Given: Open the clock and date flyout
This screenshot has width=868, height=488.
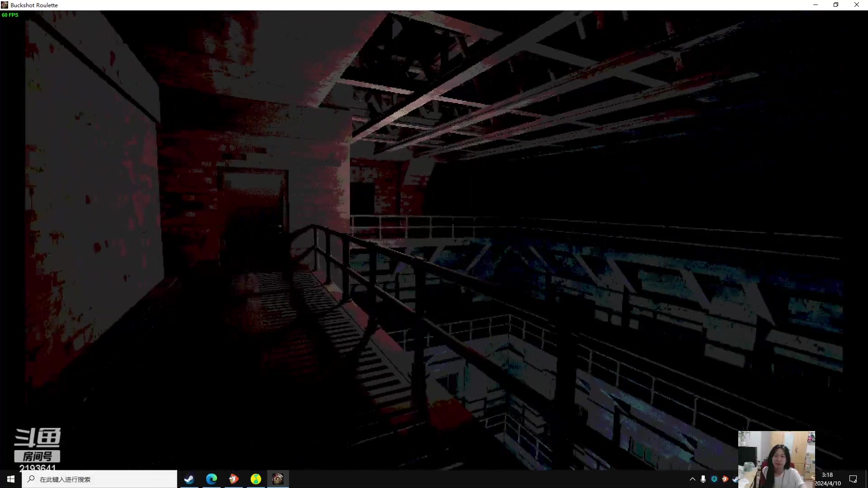Looking at the screenshot, I should [827, 479].
